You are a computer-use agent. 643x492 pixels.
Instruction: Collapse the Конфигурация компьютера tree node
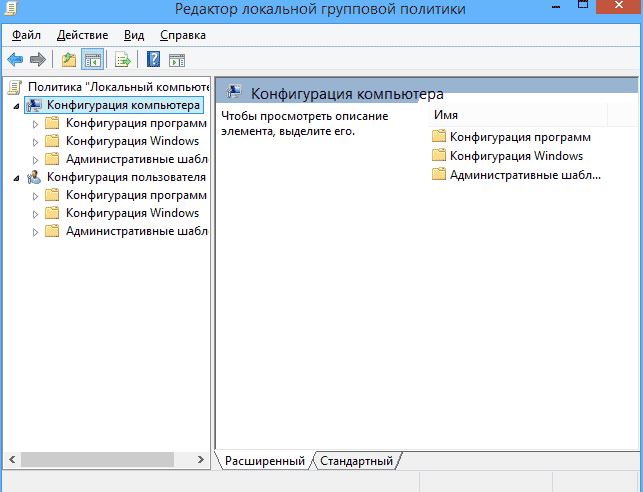tap(16, 106)
